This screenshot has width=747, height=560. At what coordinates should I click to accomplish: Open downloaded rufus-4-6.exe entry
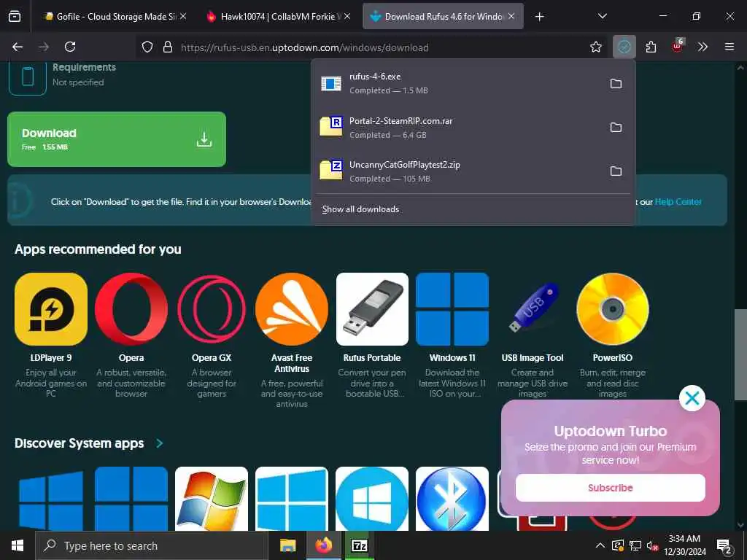pyautogui.click(x=457, y=83)
